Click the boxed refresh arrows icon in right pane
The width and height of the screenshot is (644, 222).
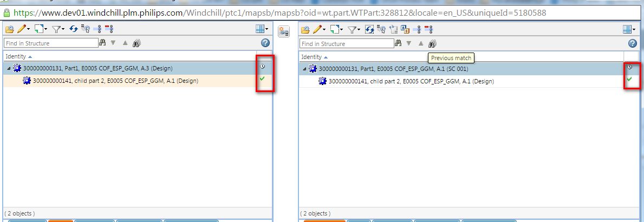[369, 29]
